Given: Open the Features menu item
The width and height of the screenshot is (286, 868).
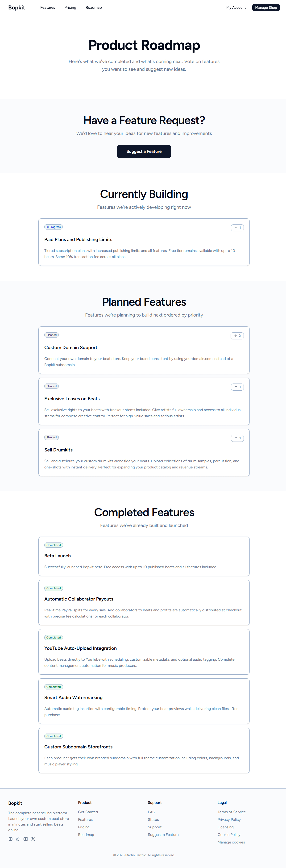Looking at the screenshot, I should [47, 7].
